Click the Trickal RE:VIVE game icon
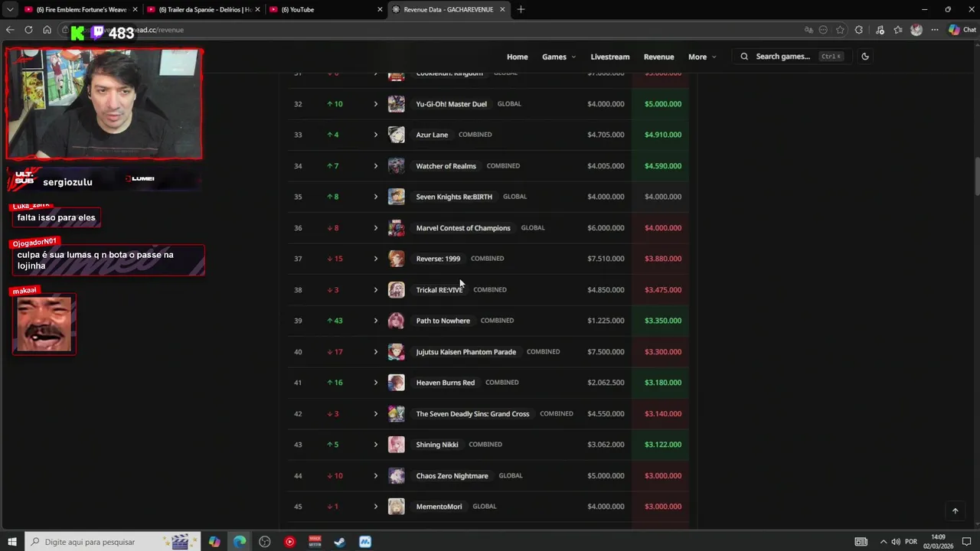Image resolution: width=980 pixels, height=551 pixels. tap(396, 290)
